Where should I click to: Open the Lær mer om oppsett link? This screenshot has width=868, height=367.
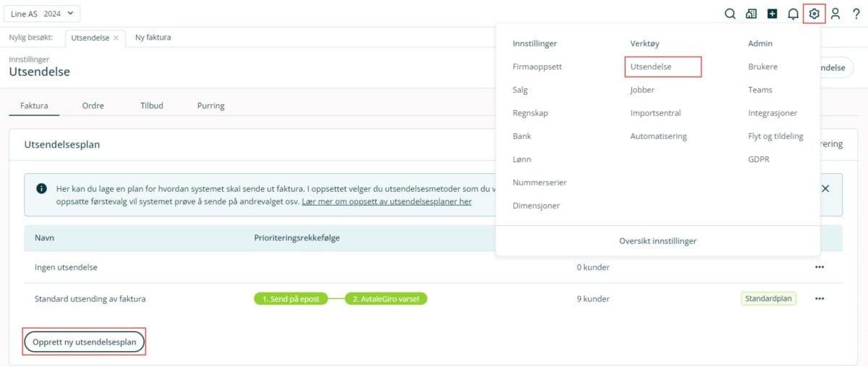(386, 202)
